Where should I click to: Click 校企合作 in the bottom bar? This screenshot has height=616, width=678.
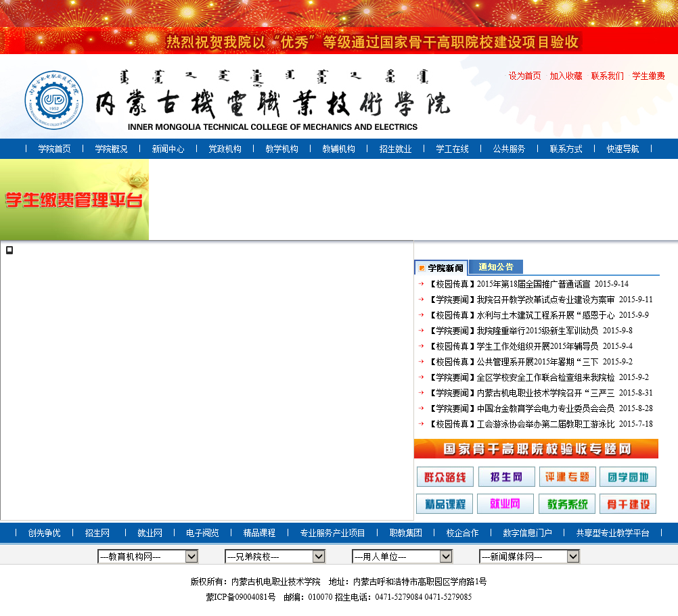[x=462, y=533]
